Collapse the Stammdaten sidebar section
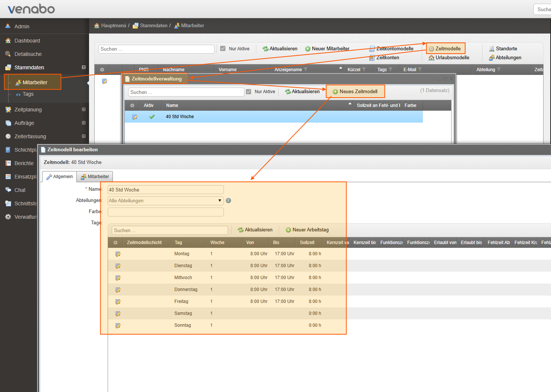The width and height of the screenshot is (551, 392). pos(83,67)
